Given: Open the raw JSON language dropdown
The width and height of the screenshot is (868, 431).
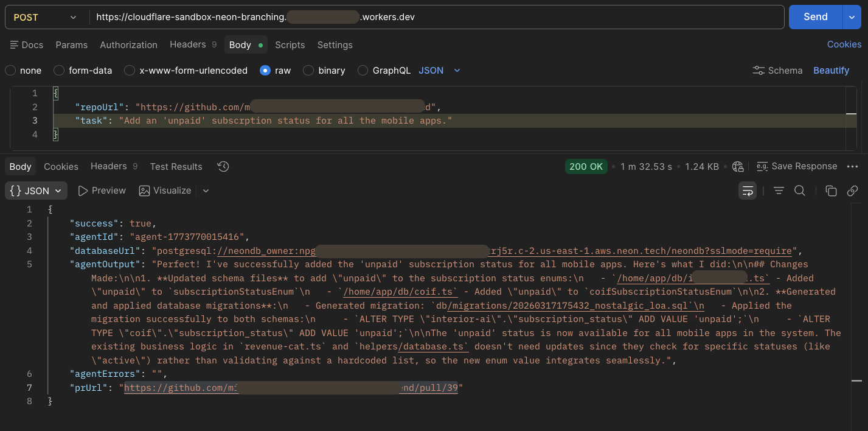Looking at the screenshot, I should click(439, 70).
